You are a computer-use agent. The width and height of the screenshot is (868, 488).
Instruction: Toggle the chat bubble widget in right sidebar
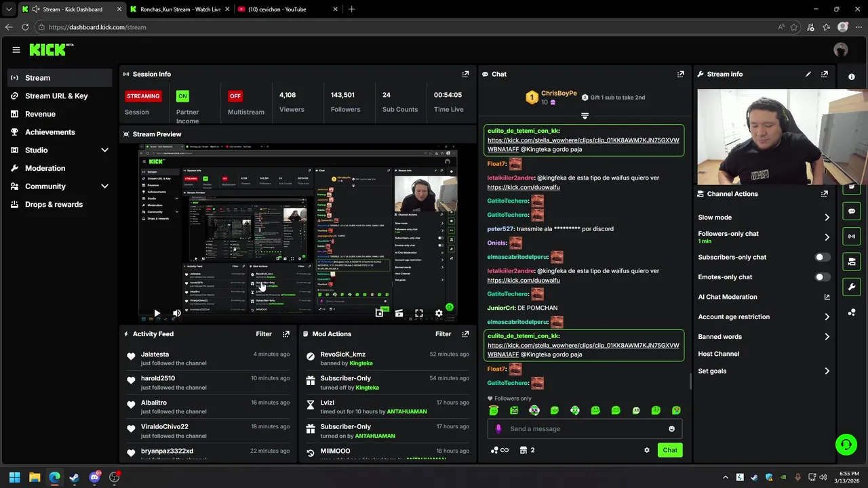point(852,211)
